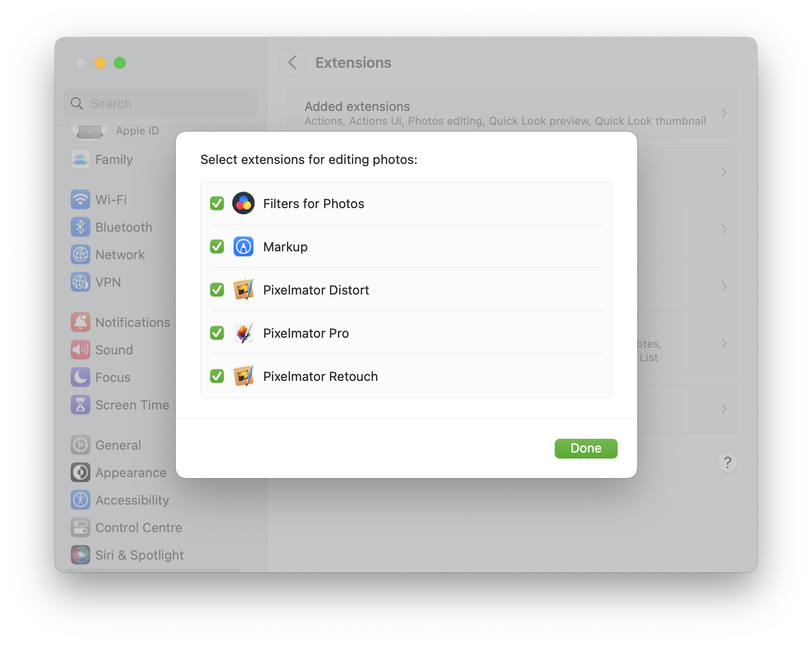Open Bluetooth settings label
Screen dimensions: 812x645
pyautogui.click(x=124, y=227)
